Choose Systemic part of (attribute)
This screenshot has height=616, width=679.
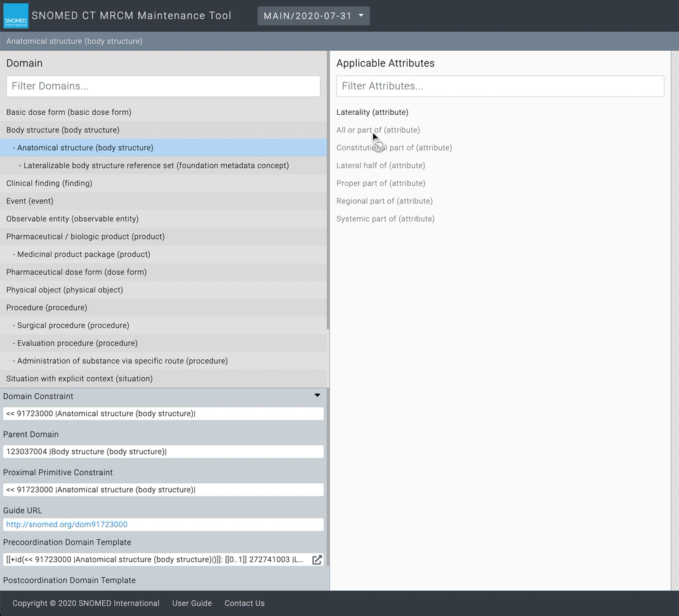click(x=385, y=219)
